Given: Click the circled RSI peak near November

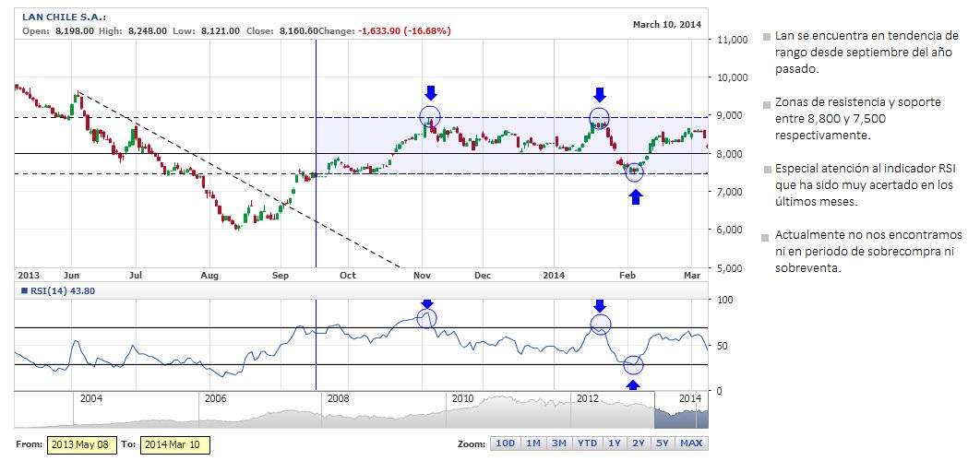Looking at the screenshot, I should tap(426, 318).
